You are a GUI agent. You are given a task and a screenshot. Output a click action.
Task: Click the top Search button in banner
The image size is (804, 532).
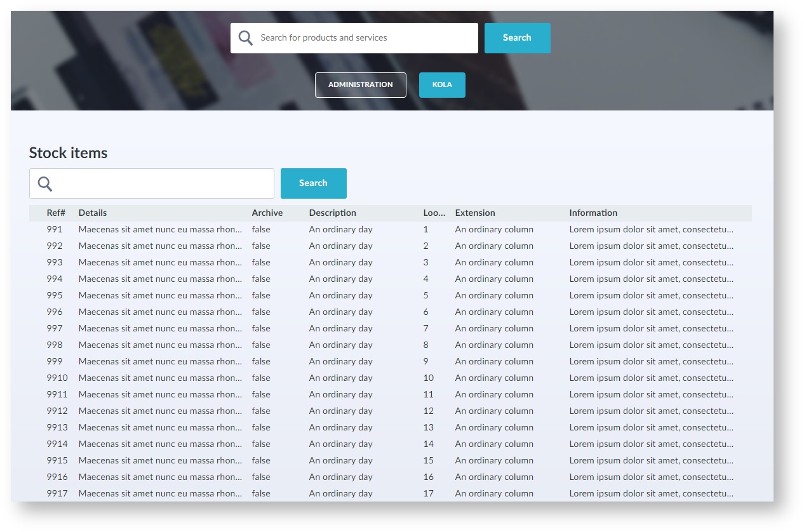(x=517, y=38)
